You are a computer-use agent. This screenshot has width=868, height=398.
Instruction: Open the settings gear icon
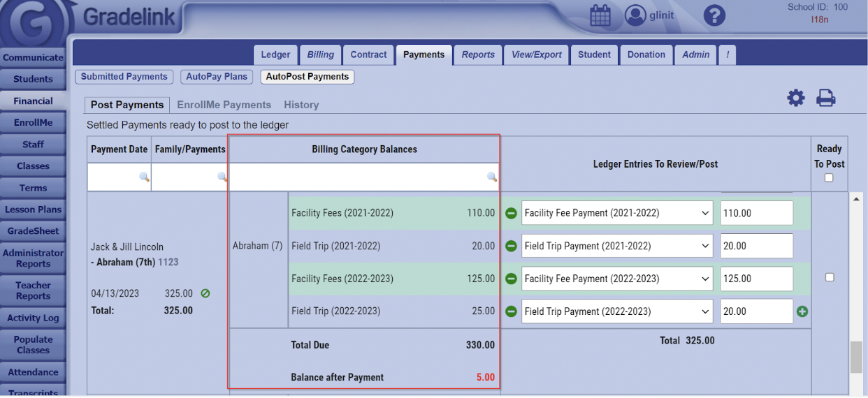coord(796,98)
